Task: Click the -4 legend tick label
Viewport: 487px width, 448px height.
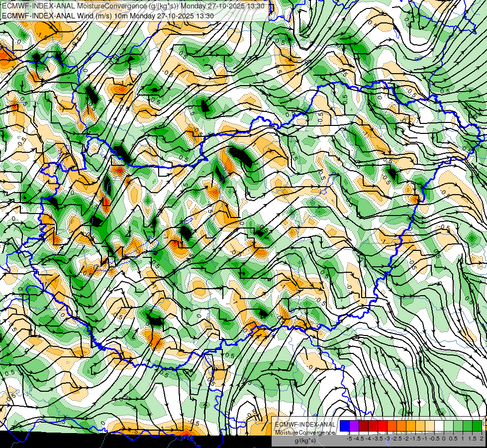Action: [x=368, y=439]
